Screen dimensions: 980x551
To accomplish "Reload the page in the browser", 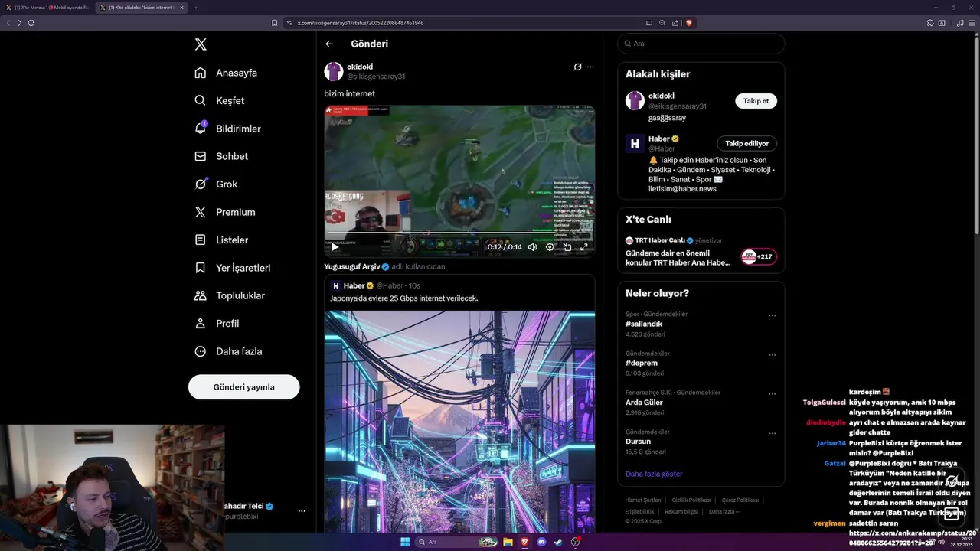I will pyautogui.click(x=31, y=23).
